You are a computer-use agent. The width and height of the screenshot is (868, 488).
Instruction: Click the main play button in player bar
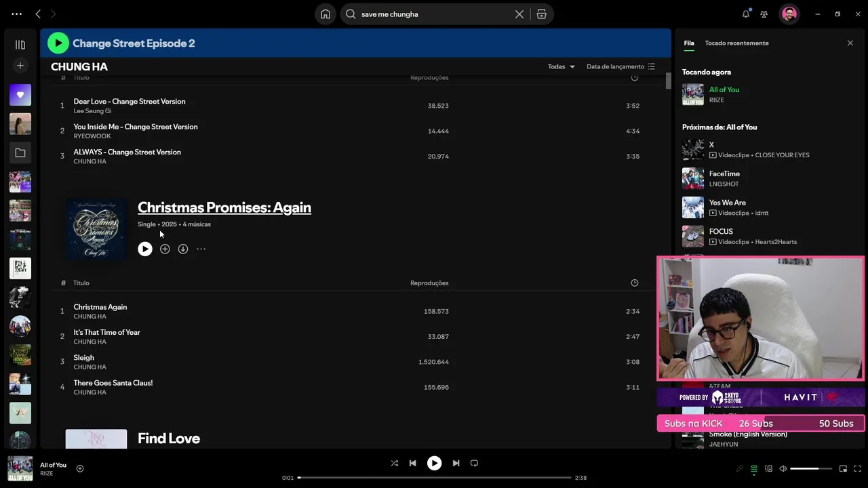tap(434, 463)
